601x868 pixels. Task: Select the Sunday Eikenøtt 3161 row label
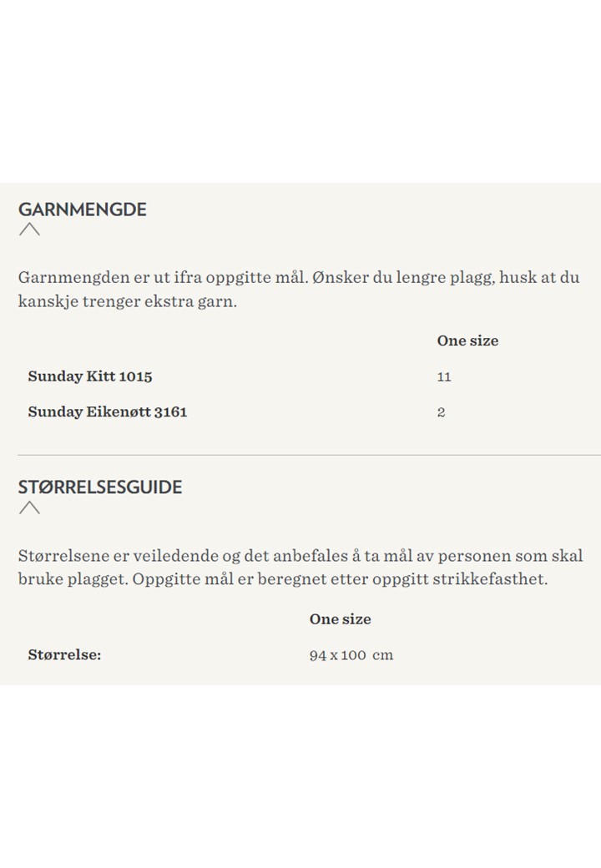[108, 411]
